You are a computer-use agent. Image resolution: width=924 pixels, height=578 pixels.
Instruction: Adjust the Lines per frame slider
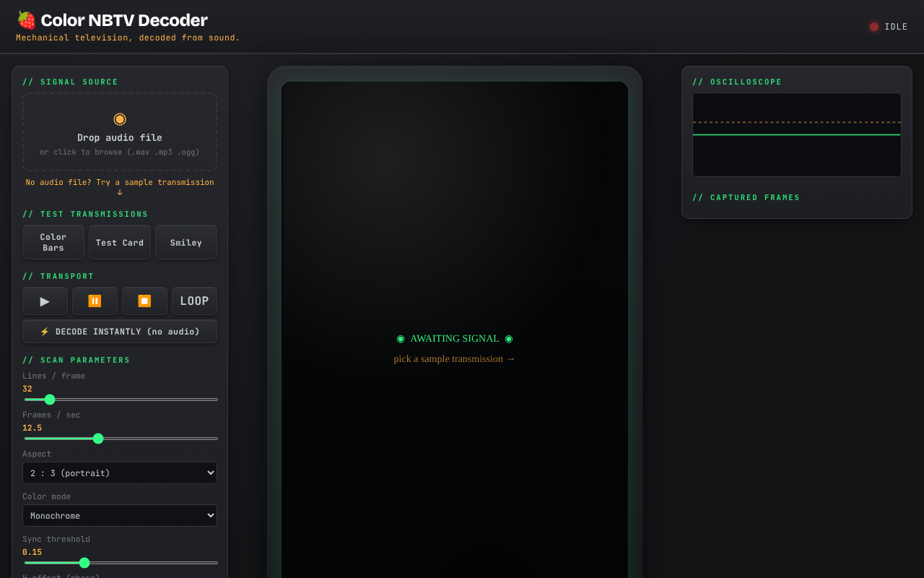point(121,400)
